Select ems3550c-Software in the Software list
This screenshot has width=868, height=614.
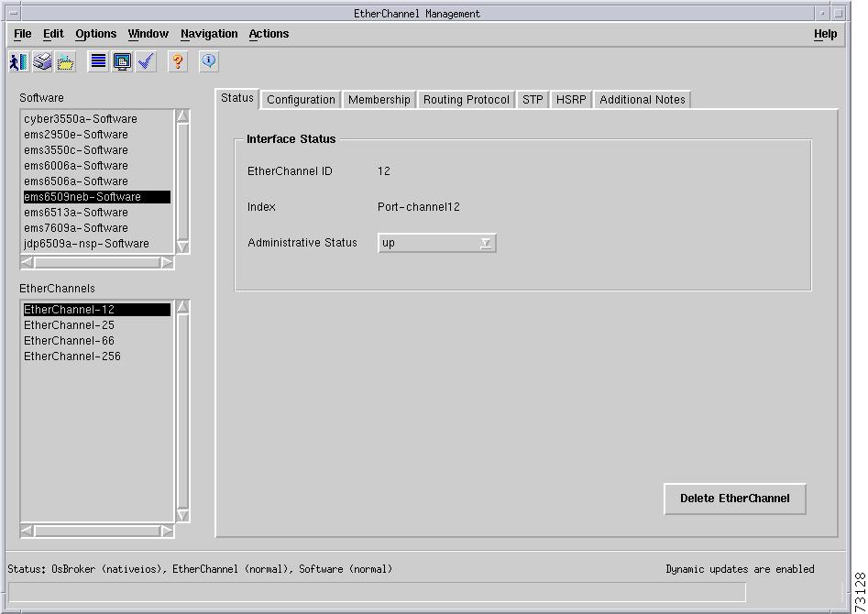tap(97, 150)
